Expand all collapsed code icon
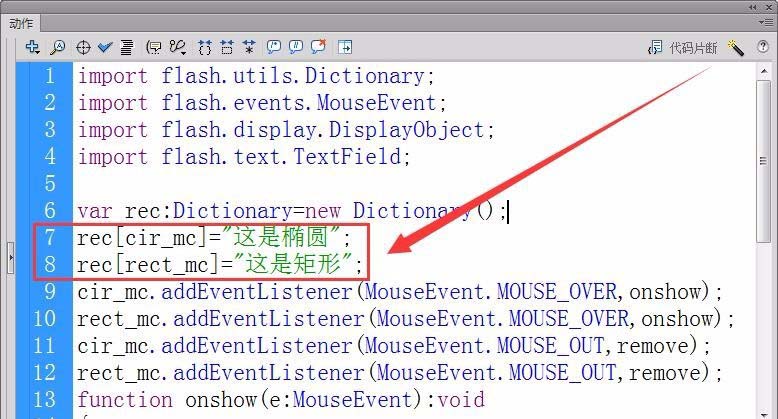This screenshot has height=419, width=778. pos(249,47)
